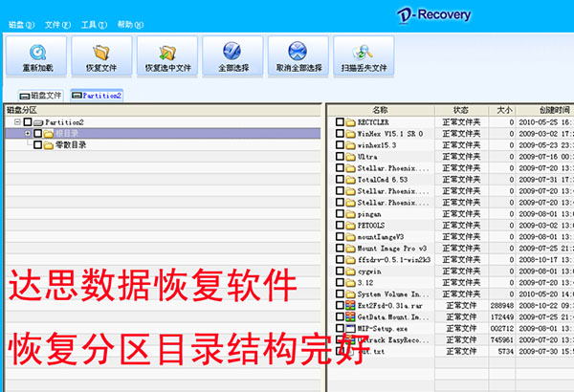
Task: Tick the checkbox beside 零散目录
Action: 37,145
